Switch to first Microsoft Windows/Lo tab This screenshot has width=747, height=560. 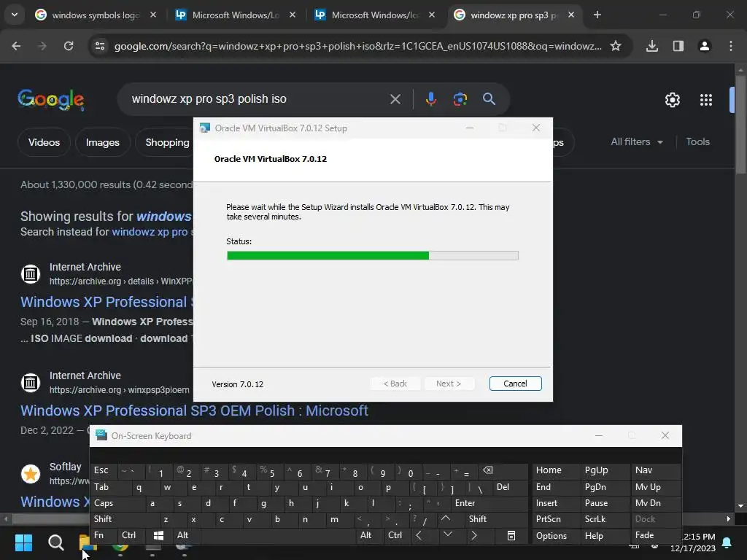point(236,15)
